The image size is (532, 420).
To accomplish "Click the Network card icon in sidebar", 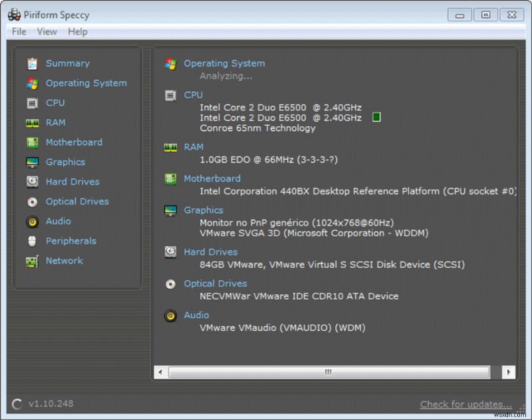I will (32, 261).
